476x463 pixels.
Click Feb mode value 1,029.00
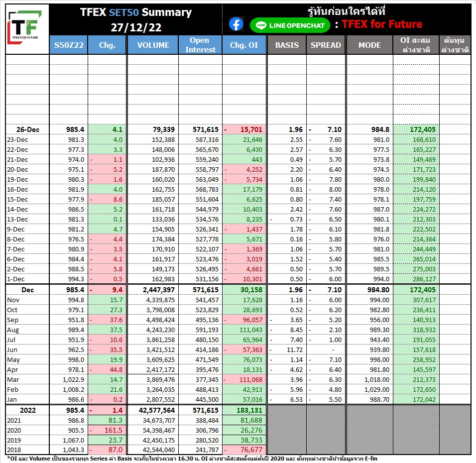[376, 389]
